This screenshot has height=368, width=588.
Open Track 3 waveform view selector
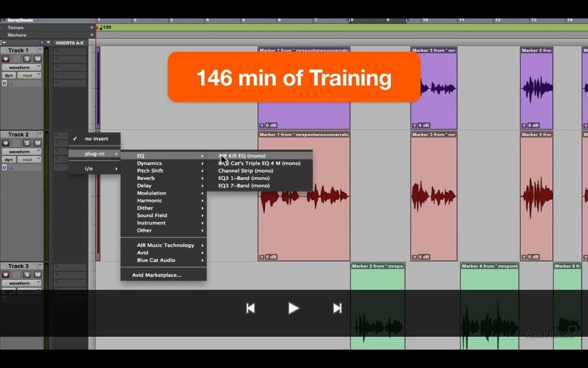click(x=21, y=283)
